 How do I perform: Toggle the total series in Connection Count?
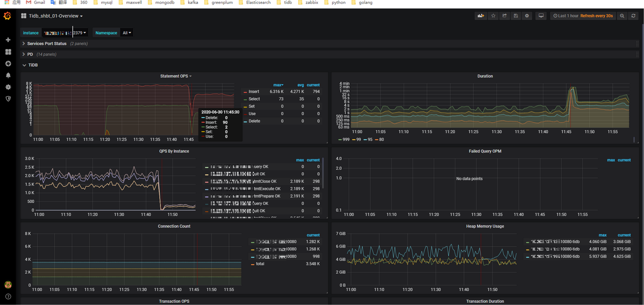[x=260, y=264]
